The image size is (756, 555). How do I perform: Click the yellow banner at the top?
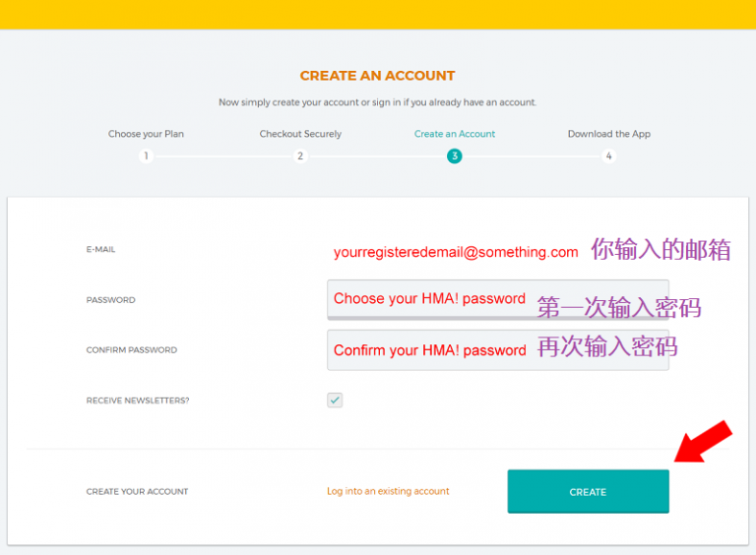pyautogui.click(x=378, y=14)
